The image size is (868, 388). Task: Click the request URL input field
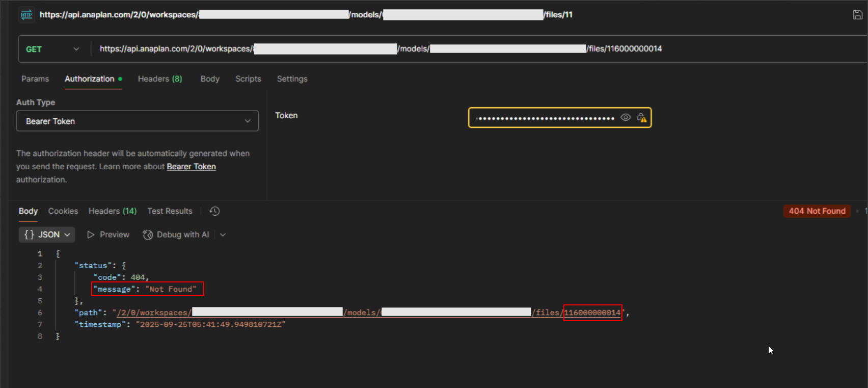(x=479, y=49)
